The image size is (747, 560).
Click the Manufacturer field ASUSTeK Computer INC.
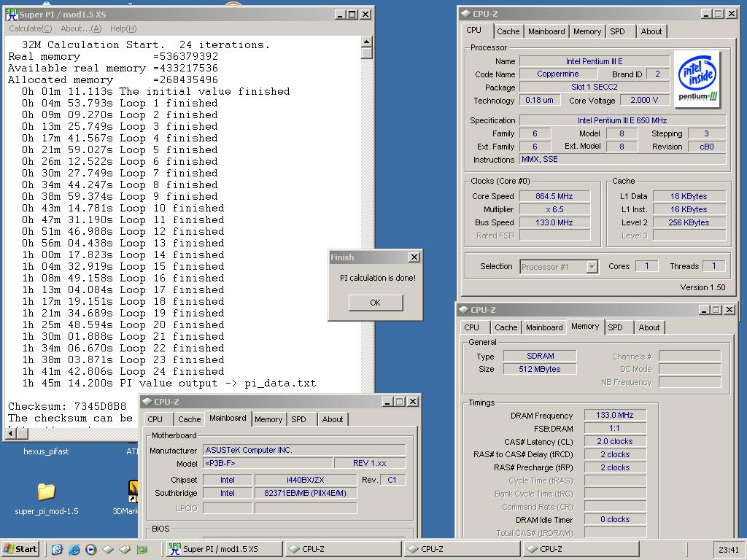[304, 450]
